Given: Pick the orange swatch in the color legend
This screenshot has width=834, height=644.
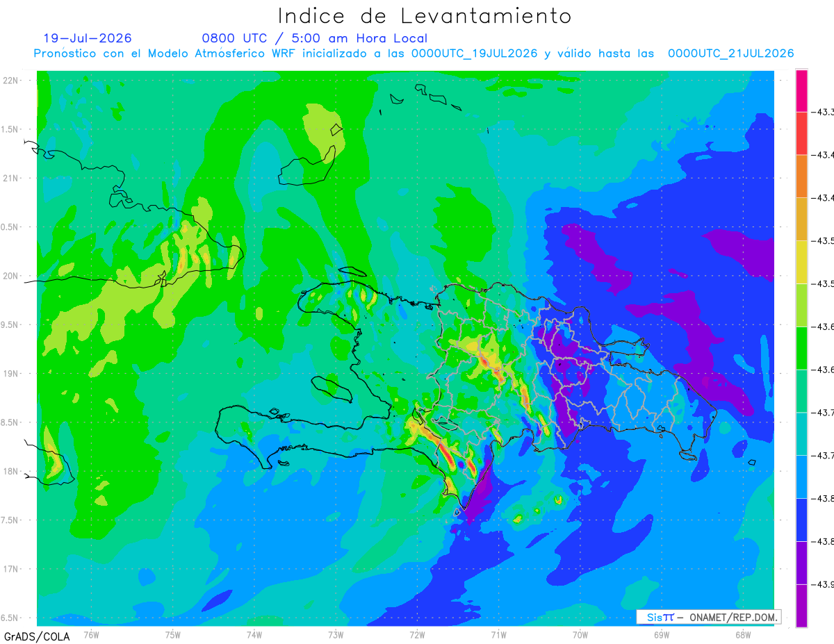Looking at the screenshot, I should click(801, 176).
